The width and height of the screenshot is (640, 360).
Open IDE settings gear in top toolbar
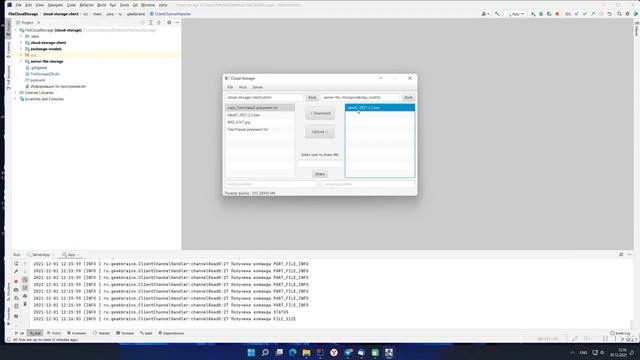(x=627, y=14)
